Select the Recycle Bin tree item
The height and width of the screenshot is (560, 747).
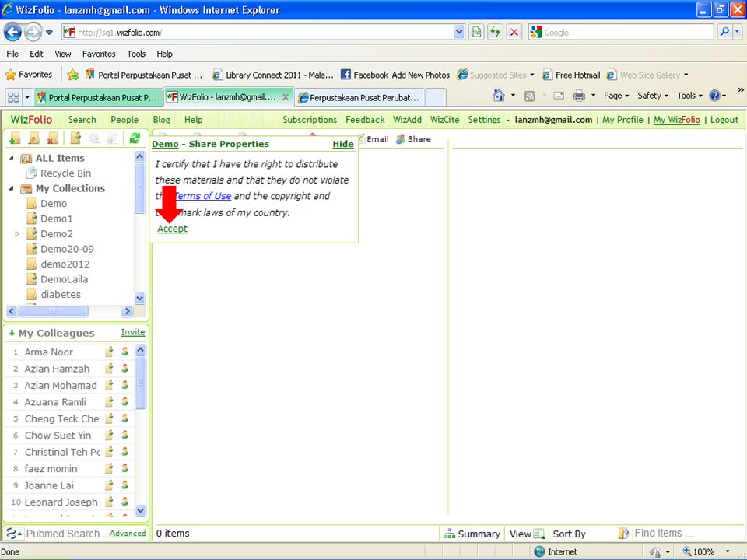(65, 173)
